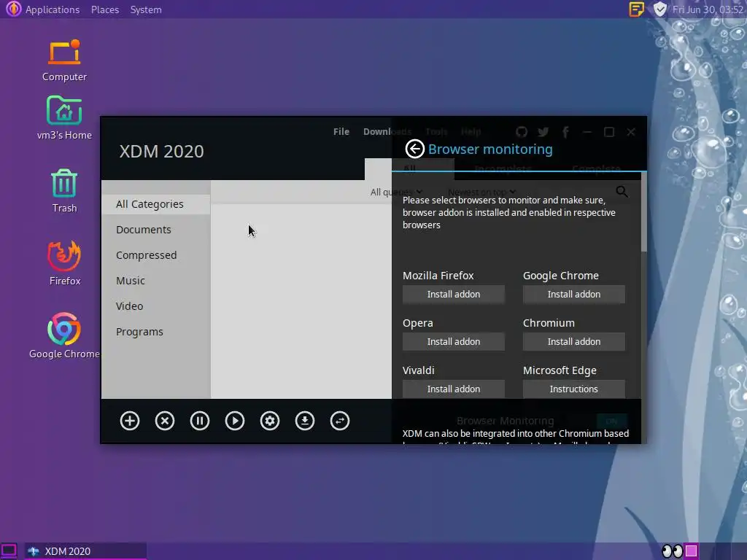The height and width of the screenshot is (560, 747).
Task: Pause downloads with the pause icon
Action: (200, 421)
